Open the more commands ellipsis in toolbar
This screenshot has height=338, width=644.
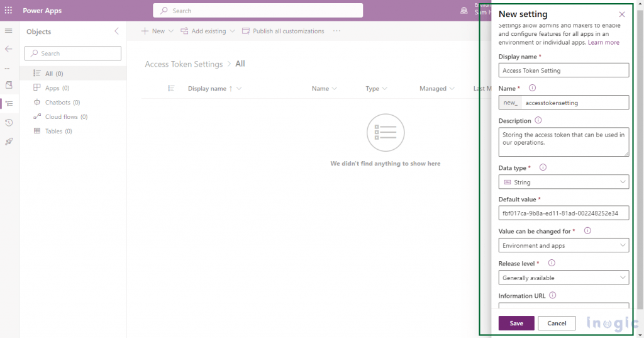pyautogui.click(x=337, y=31)
